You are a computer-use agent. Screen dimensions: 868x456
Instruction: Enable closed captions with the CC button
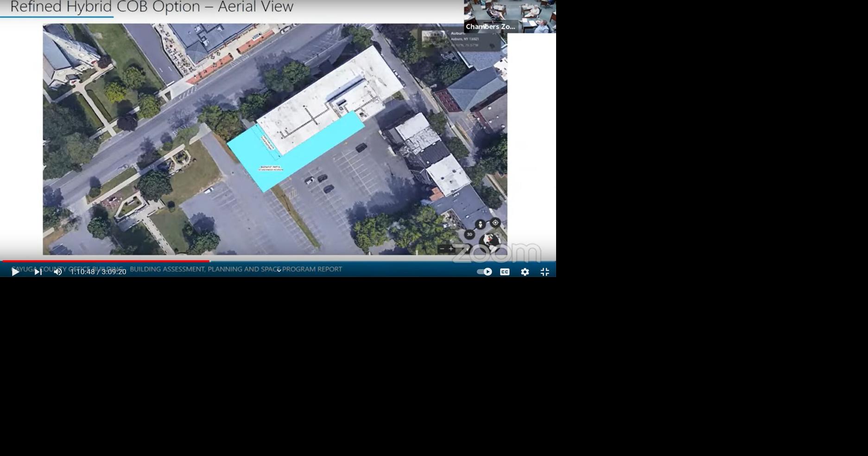[x=505, y=272]
